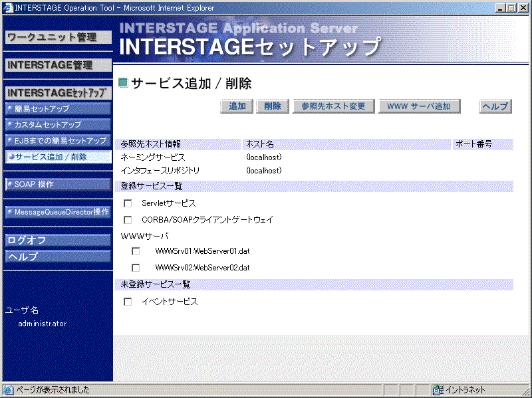This screenshot has height=398, width=532.
Task: Open ヘルプ in the left sidebar
Action: pos(59,256)
